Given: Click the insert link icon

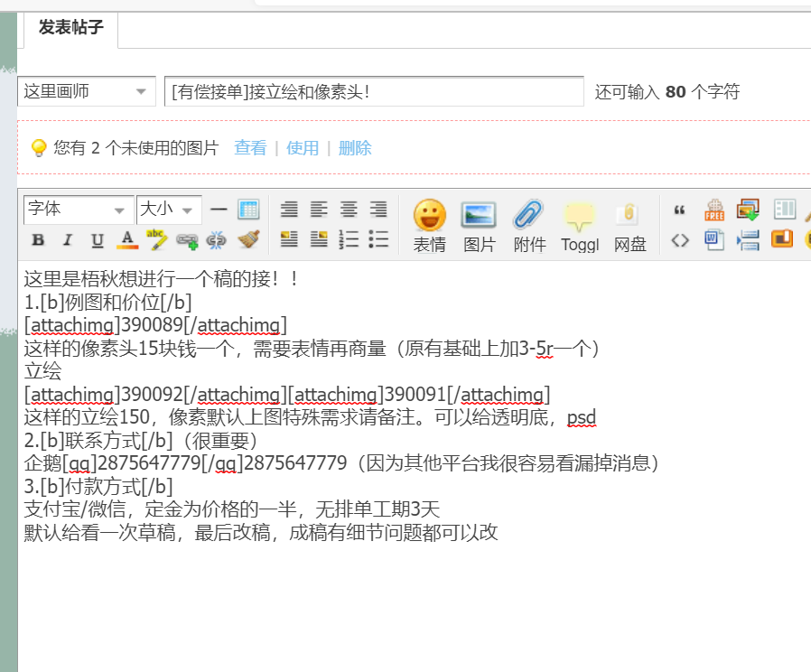Looking at the screenshot, I should point(187,240).
